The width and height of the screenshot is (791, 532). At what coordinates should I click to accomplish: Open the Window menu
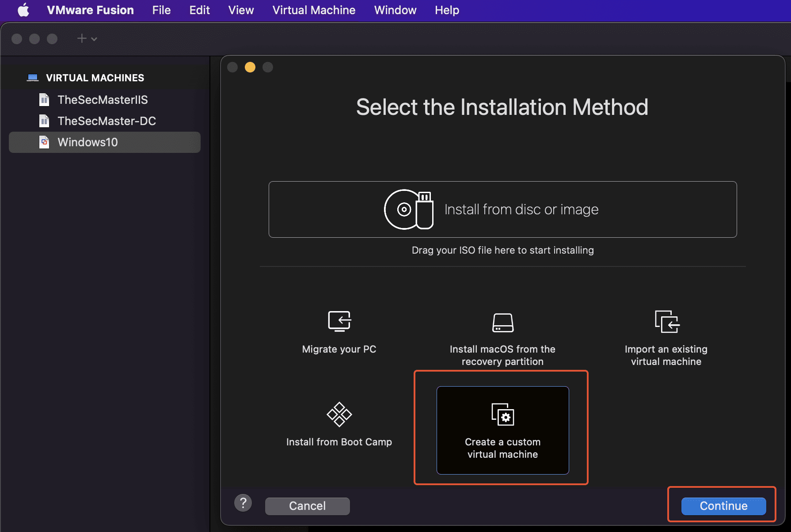pyautogui.click(x=395, y=10)
